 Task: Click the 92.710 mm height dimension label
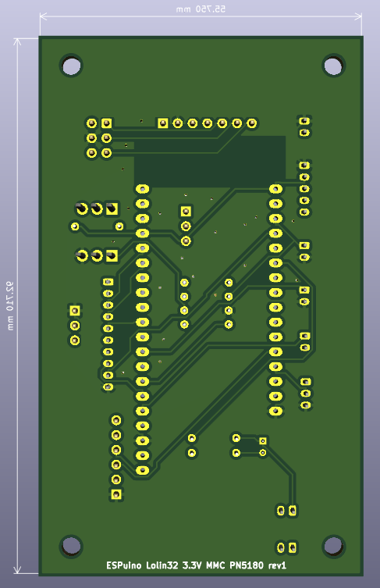[9, 306]
